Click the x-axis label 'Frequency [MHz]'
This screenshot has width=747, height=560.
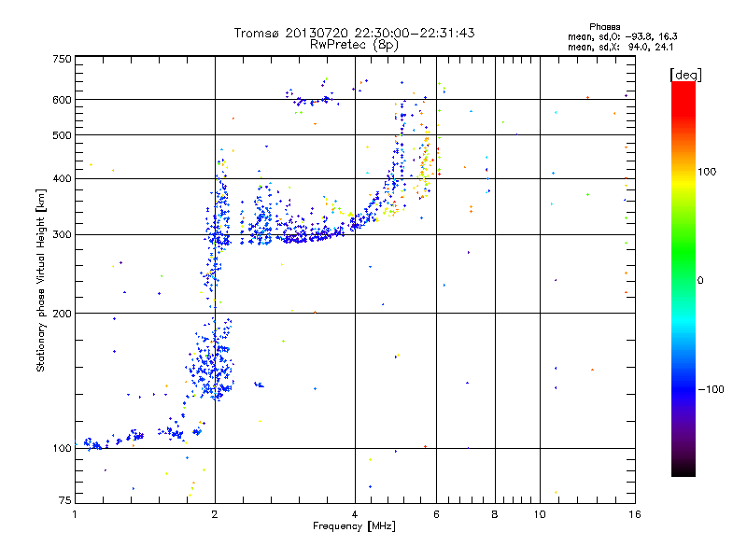point(354,526)
